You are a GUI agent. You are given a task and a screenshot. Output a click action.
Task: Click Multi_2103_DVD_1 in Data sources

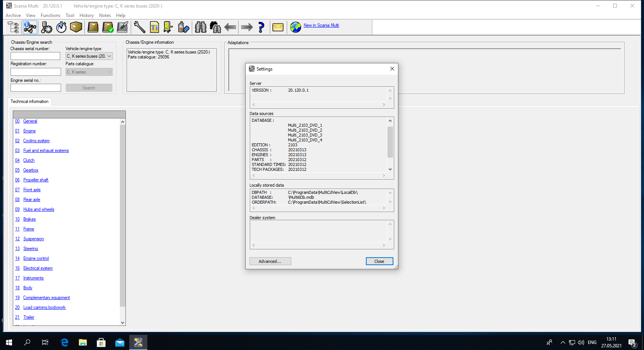[x=305, y=125]
